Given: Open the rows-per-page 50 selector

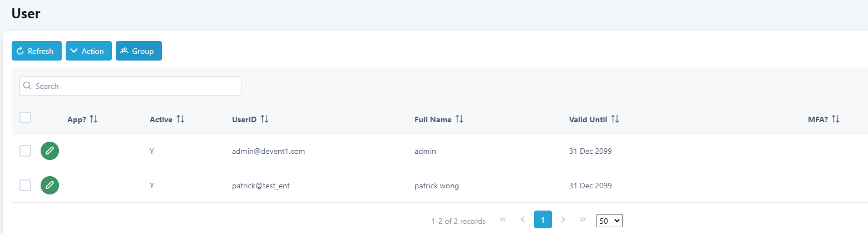Looking at the screenshot, I should 609,221.
